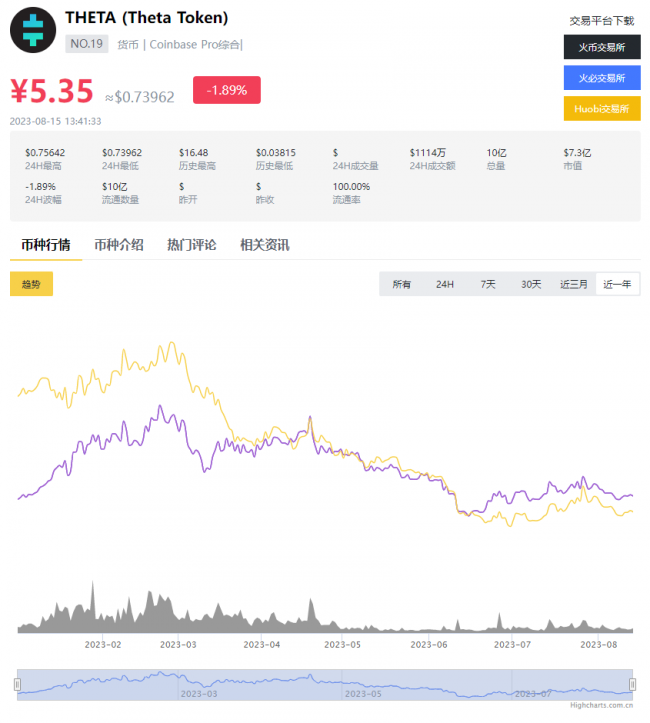Click the Highcharts.com.cn credit link
The width and height of the screenshot is (650, 723).
coord(601,705)
